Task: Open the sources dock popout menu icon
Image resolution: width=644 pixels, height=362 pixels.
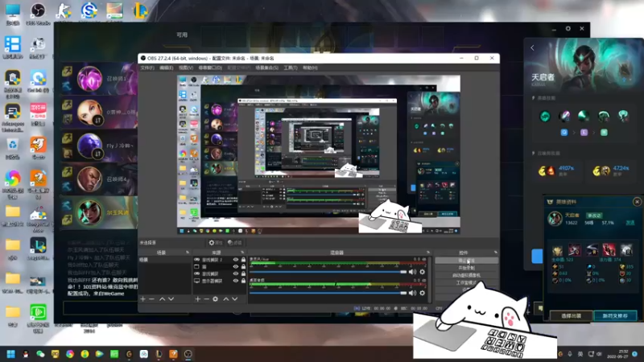Action: pyautogui.click(x=242, y=253)
